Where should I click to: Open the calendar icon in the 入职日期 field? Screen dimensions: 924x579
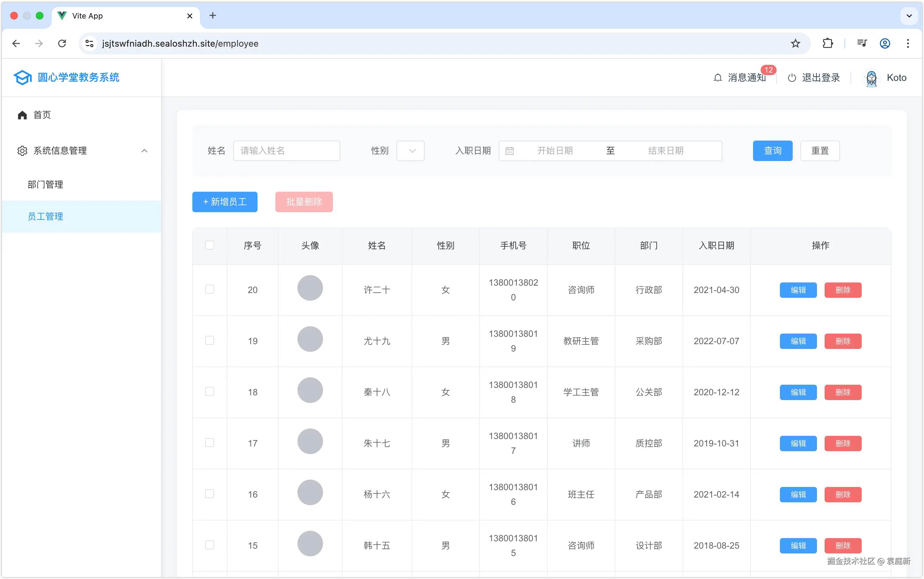click(510, 151)
